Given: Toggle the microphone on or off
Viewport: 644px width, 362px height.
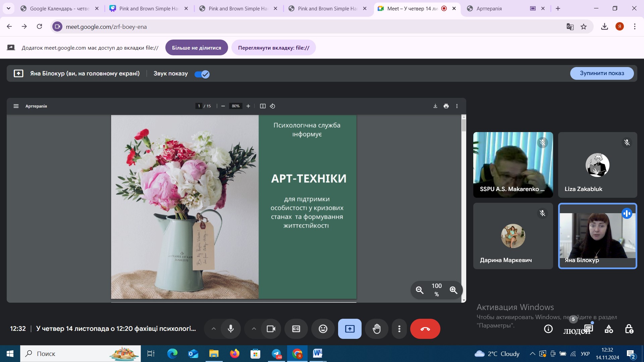Looking at the screenshot, I should pyautogui.click(x=231, y=329).
